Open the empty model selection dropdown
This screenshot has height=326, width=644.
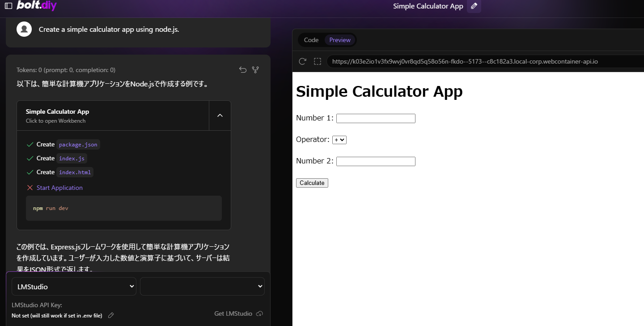202,286
